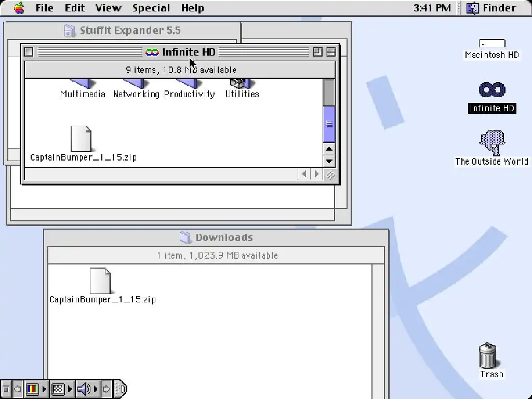Click the Infinite HD window zoom box

click(x=318, y=52)
